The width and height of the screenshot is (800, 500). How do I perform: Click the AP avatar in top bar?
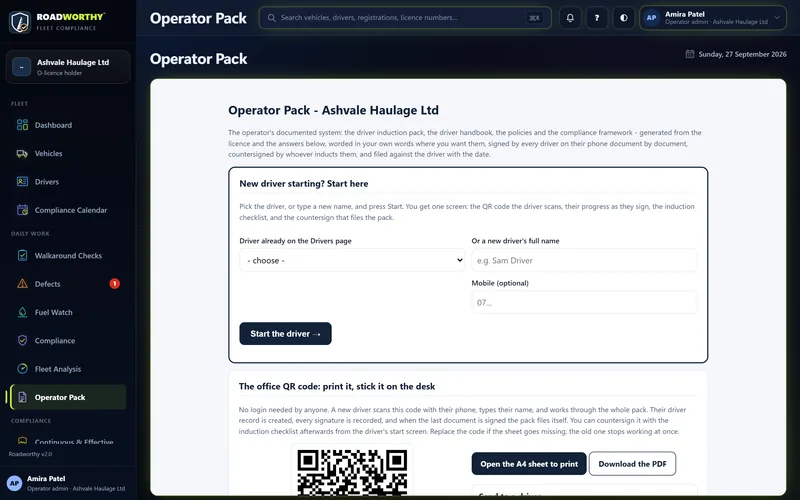(x=652, y=18)
